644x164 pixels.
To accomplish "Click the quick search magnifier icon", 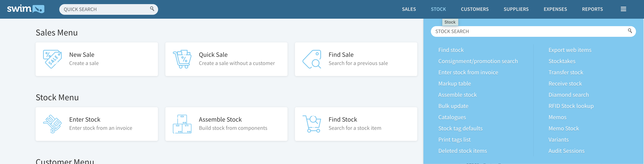I will click(x=152, y=9).
